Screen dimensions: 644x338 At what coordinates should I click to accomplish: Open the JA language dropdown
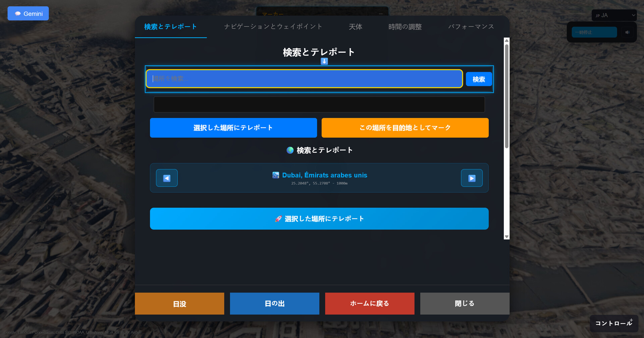click(x=614, y=15)
